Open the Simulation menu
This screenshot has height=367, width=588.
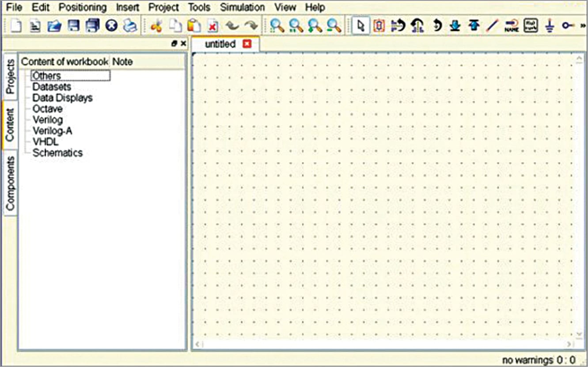[x=242, y=8]
